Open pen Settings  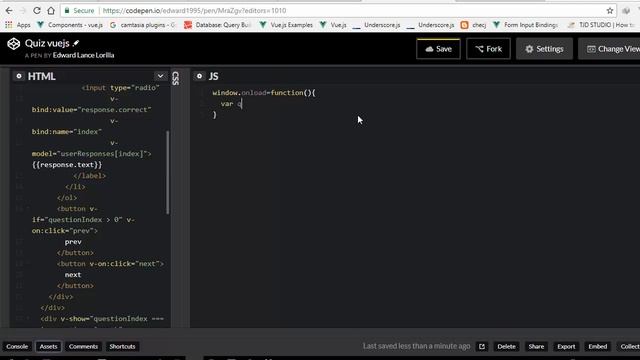(x=544, y=49)
